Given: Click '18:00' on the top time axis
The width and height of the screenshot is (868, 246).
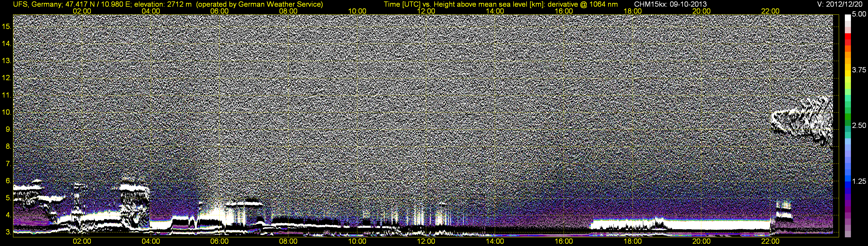Looking at the screenshot, I should click(633, 11).
